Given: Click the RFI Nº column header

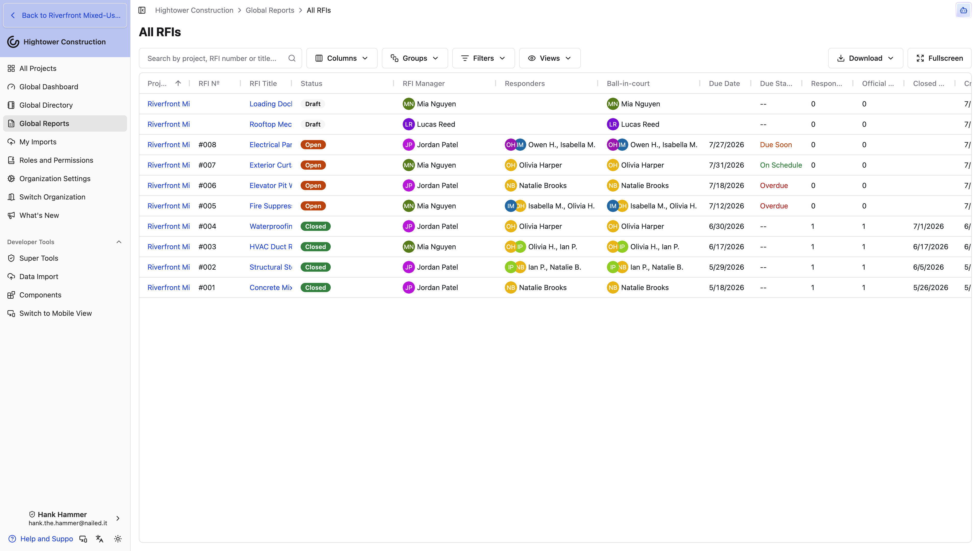Looking at the screenshot, I should (x=209, y=84).
